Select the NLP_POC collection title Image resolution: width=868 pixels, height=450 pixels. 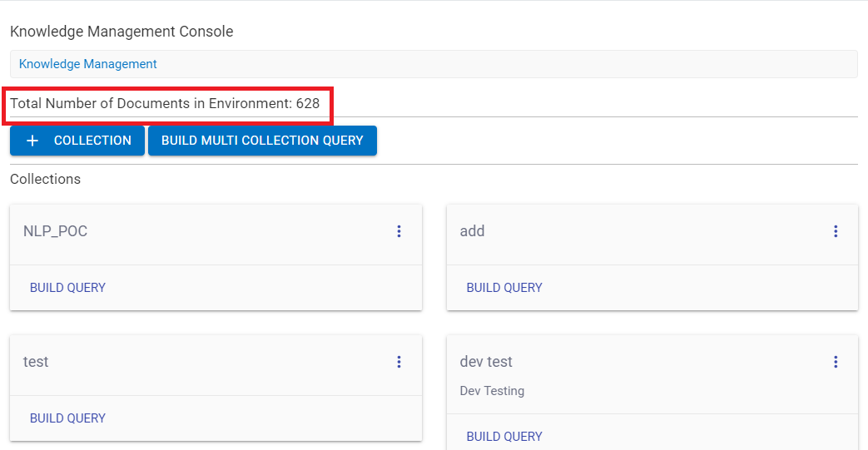click(55, 231)
